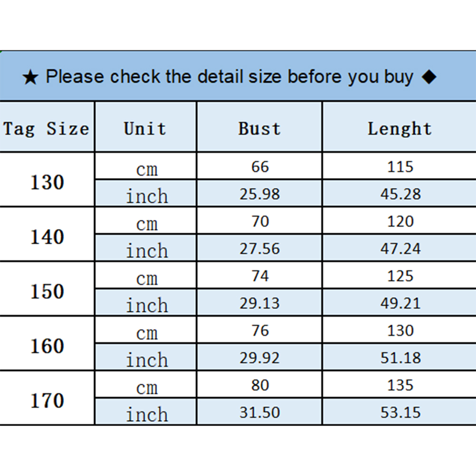This screenshot has width=476, height=476.
Task: Choose the tag size 160 cell
Action: tap(47, 346)
